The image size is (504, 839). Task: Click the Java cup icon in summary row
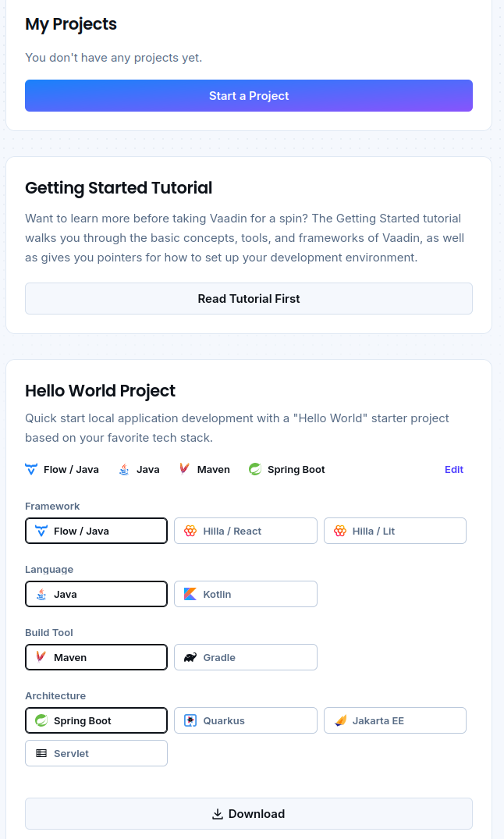point(124,469)
